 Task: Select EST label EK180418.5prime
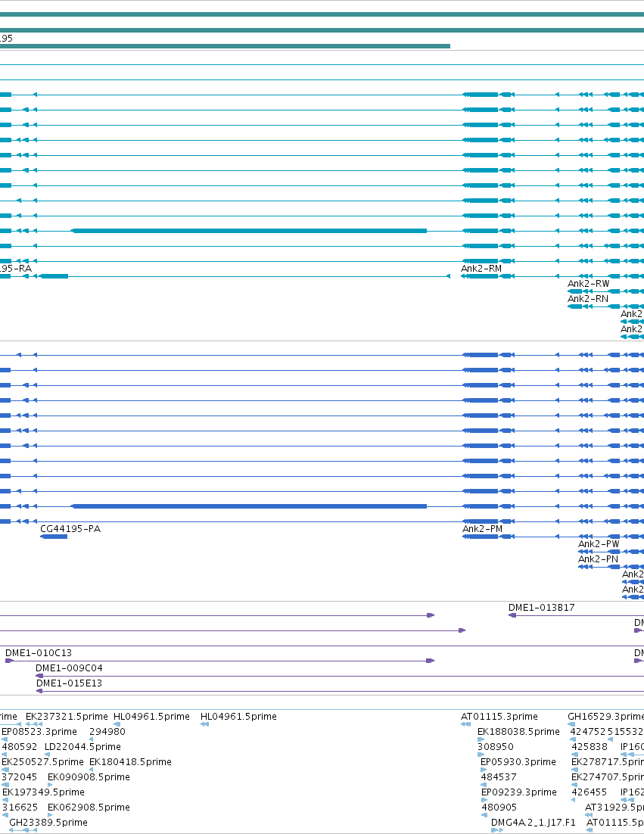(x=130, y=761)
